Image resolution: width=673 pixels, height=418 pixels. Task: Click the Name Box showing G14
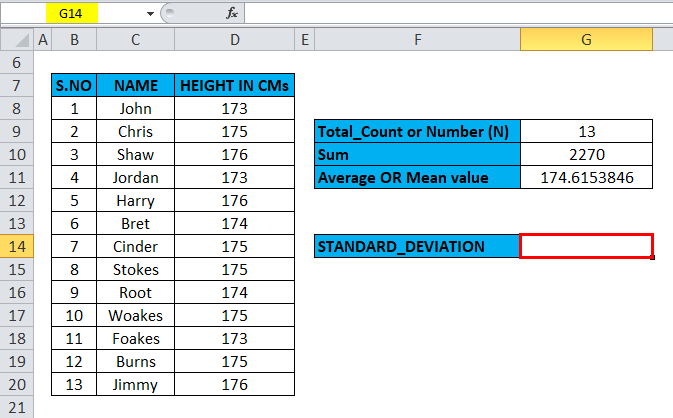tap(72, 14)
